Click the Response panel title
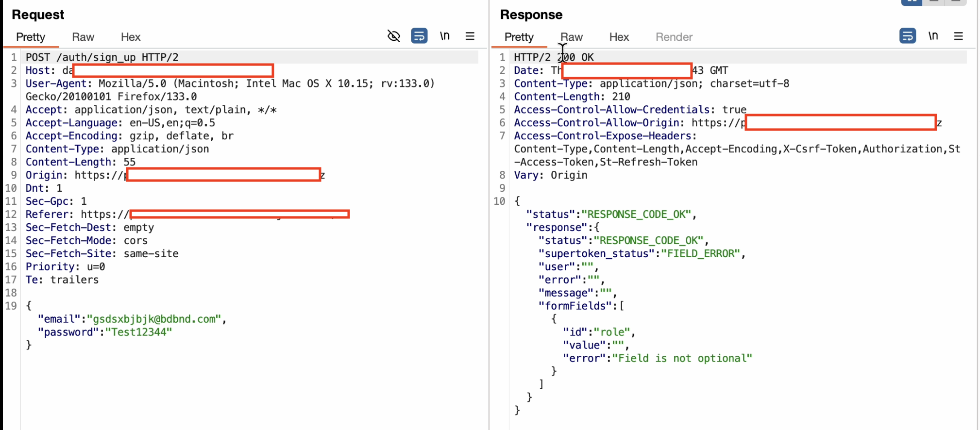980x430 pixels. click(531, 15)
